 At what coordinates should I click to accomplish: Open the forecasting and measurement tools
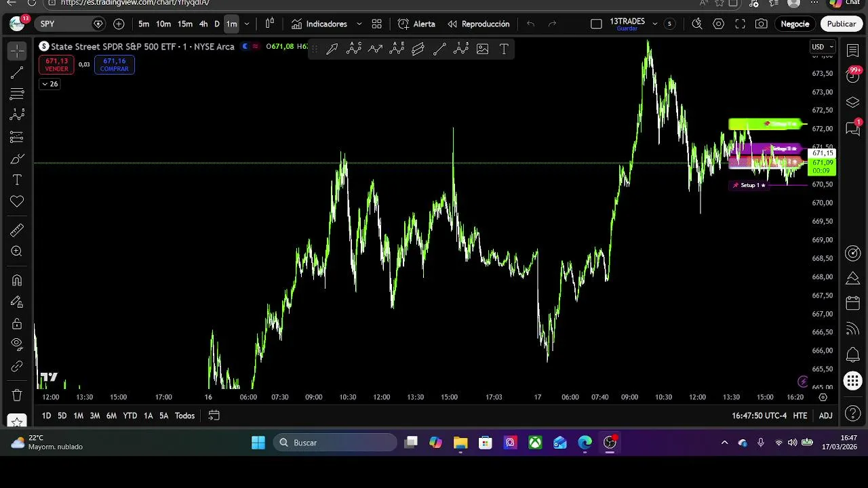point(17,137)
